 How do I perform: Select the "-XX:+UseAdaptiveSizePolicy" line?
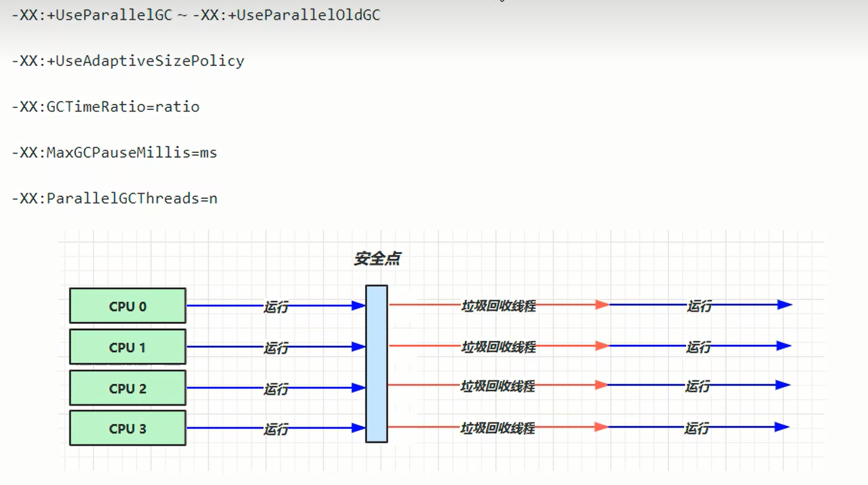pyautogui.click(x=128, y=61)
